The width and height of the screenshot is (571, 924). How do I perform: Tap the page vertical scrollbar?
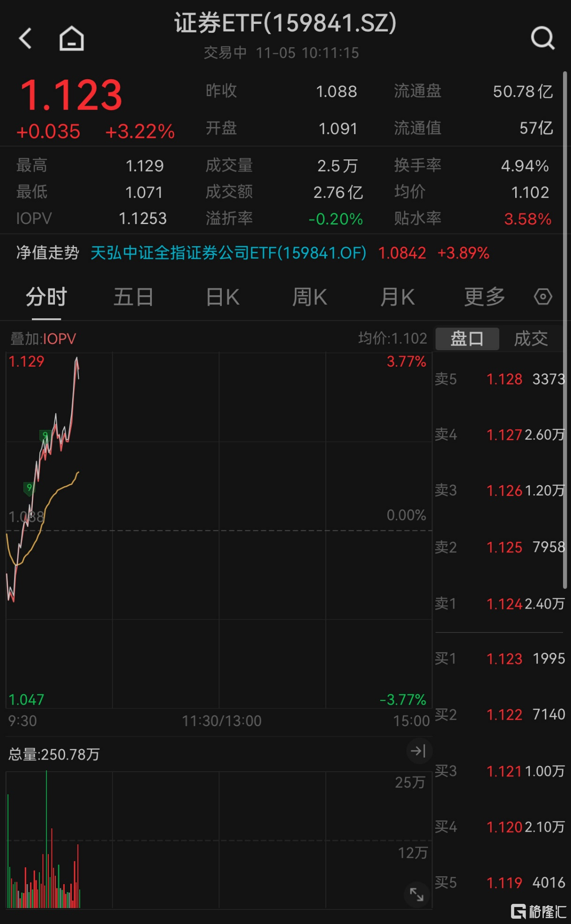click(x=565, y=330)
